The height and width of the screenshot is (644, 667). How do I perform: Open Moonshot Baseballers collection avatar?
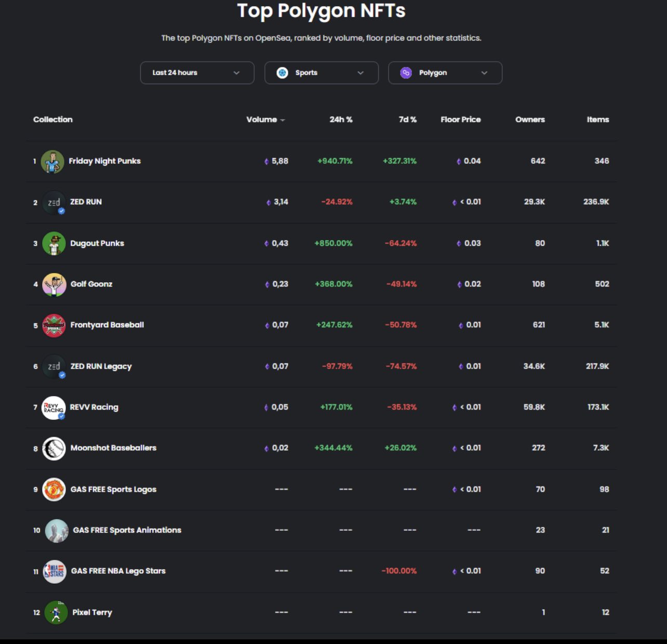(x=54, y=449)
